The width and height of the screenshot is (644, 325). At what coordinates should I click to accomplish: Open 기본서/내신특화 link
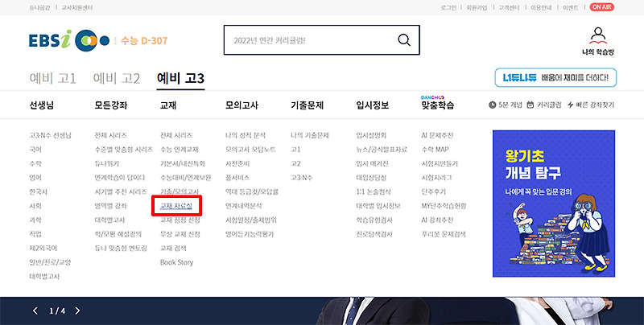183,163
